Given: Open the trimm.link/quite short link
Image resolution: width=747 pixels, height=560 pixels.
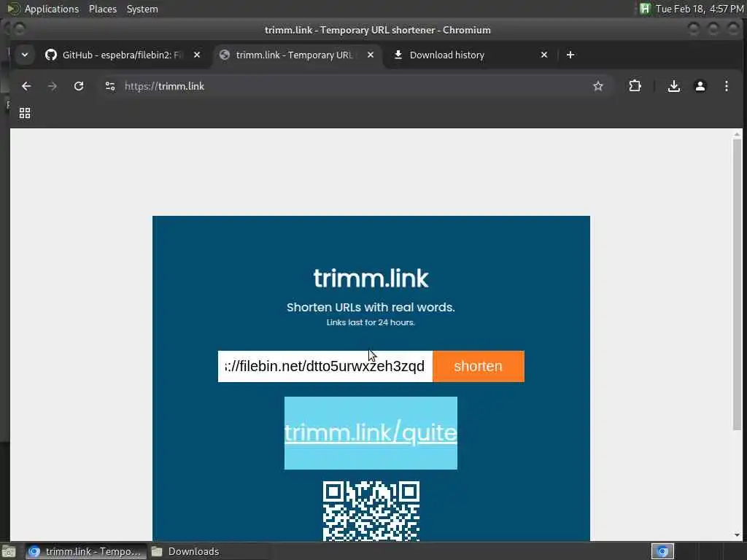Looking at the screenshot, I should click(x=371, y=433).
